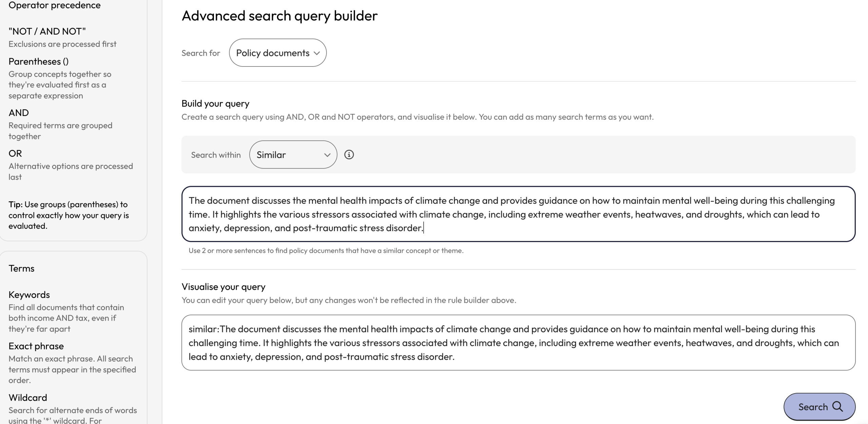
Task: Select the 'Build your query' section heading
Action: pyautogui.click(x=215, y=103)
